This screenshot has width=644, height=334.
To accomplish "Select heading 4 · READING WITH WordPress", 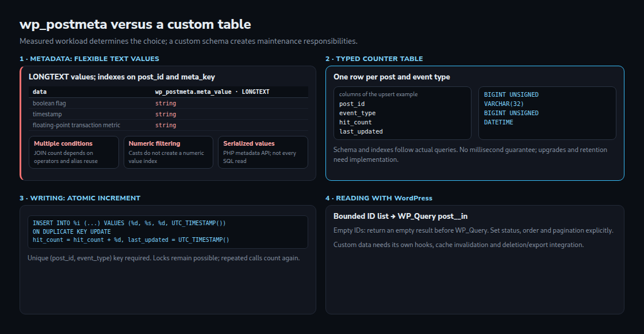I will click(379, 198).
